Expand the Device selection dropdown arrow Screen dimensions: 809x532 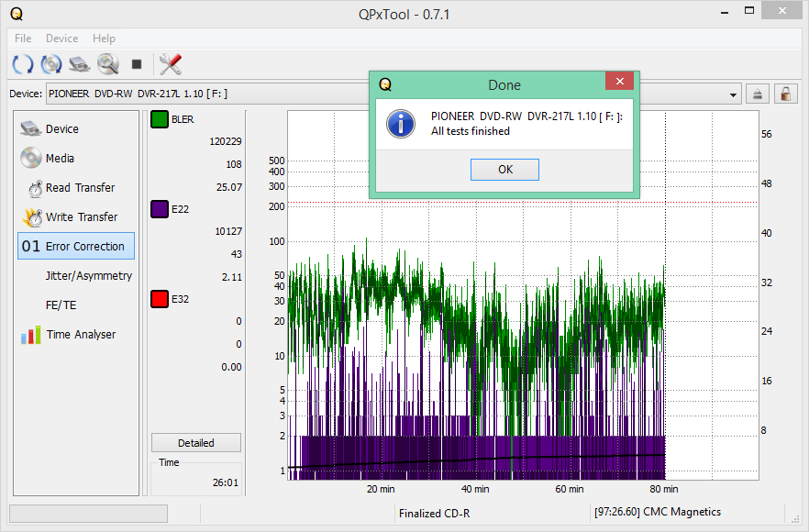(733, 94)
